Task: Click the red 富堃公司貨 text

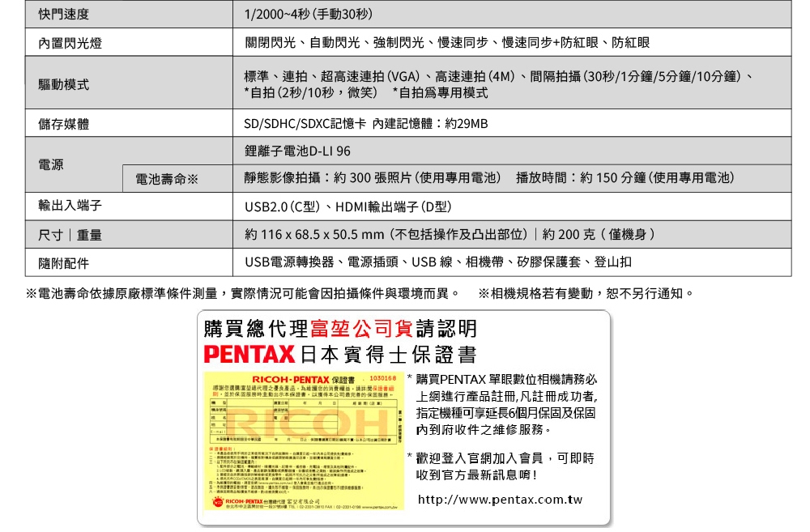Action: 360,328
